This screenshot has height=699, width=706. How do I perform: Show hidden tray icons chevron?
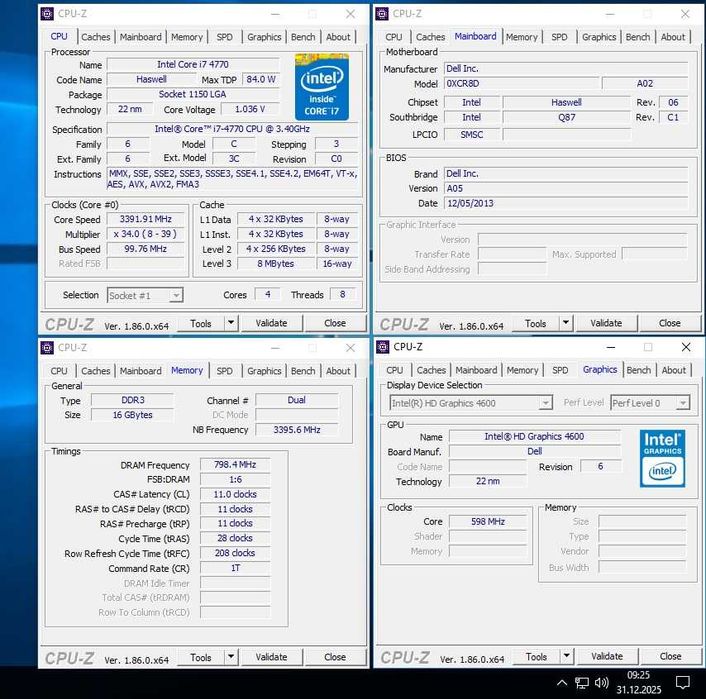[561, 682]
